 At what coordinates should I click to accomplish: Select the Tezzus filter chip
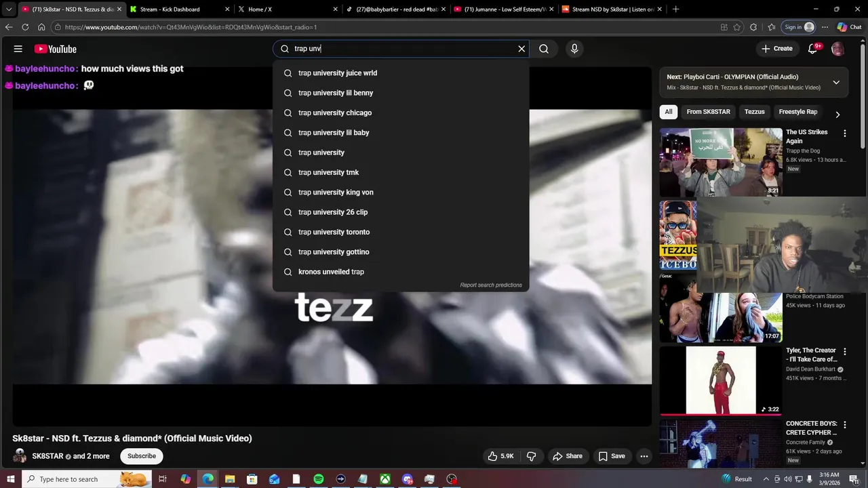tap(754, 112)
